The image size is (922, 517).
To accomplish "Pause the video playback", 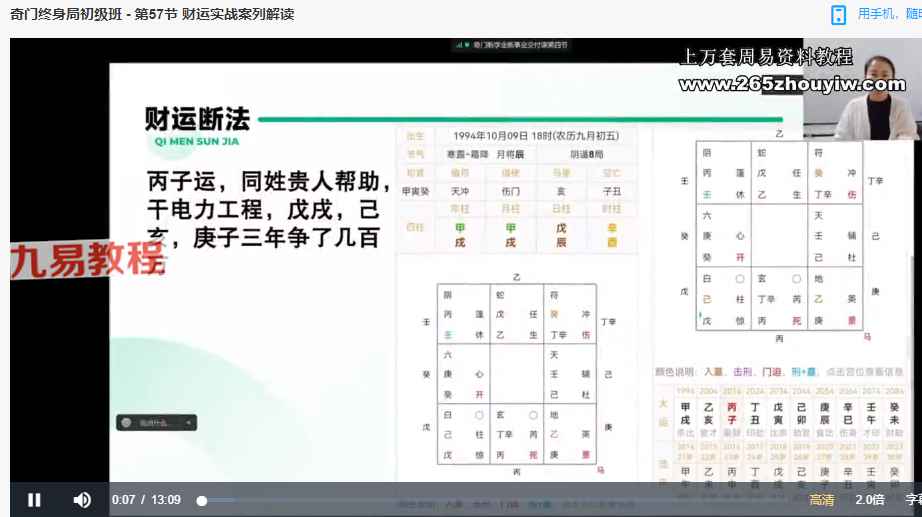I will pos(34,500).
